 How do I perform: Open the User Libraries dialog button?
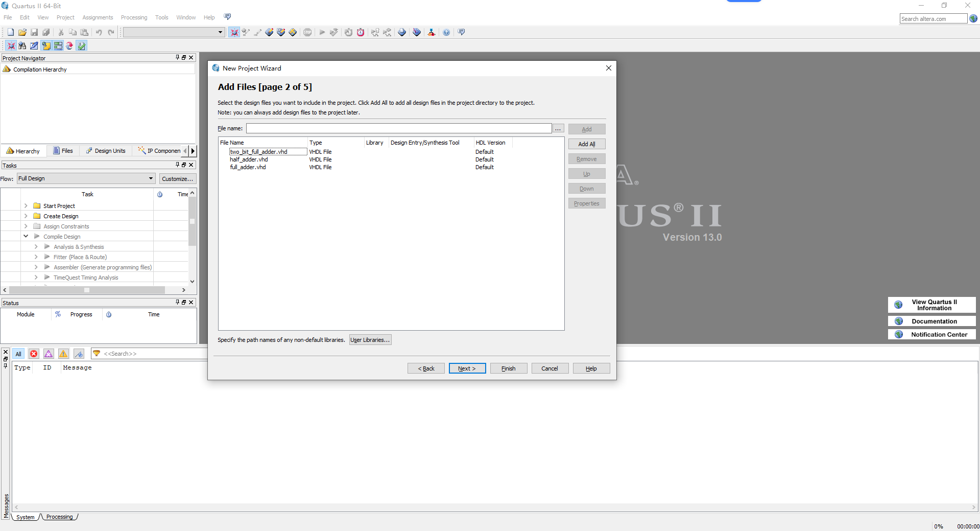click(x=370, y=340)
